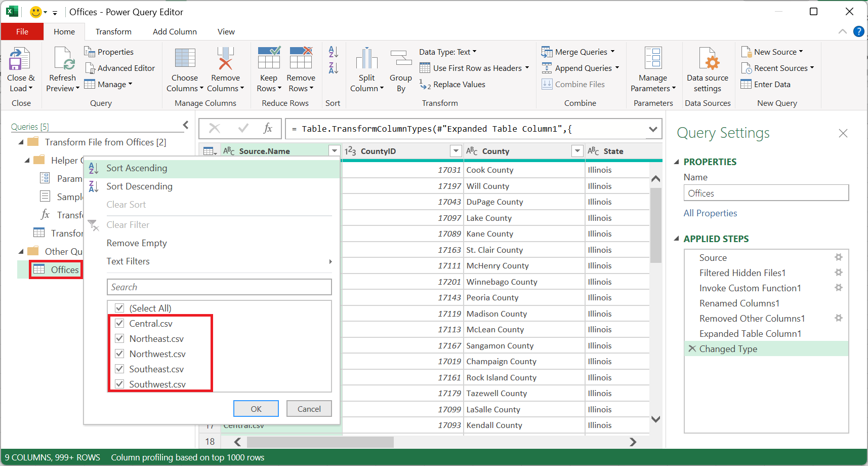Click the Choose Columns icon
Screen dimensions: 868x466
coord(185,58)
